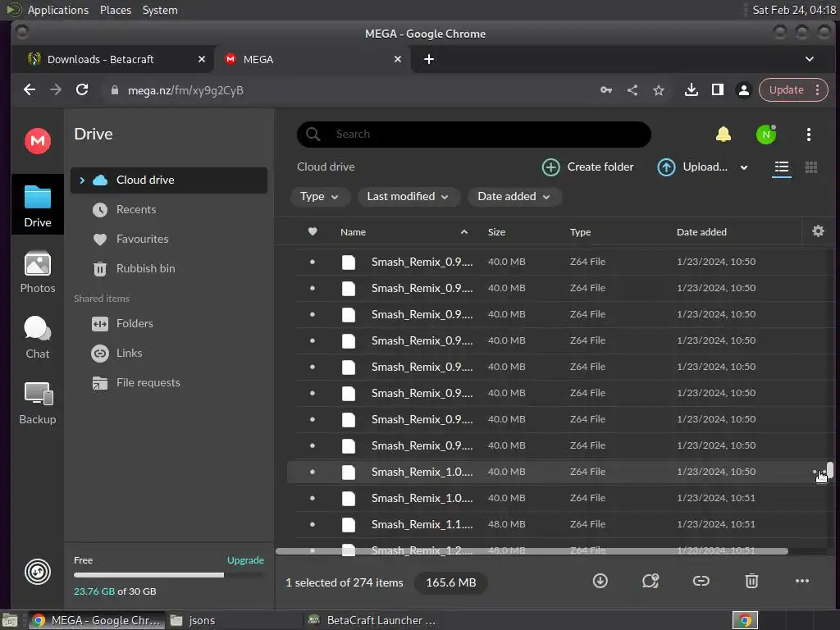Expand the Cloud drive tree

[82, 180]
